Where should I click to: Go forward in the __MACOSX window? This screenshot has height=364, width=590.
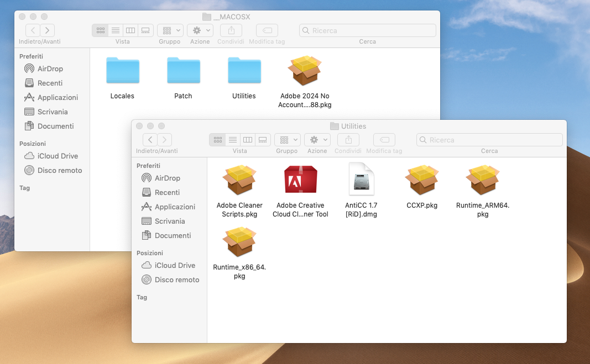(x=47, y=30)
